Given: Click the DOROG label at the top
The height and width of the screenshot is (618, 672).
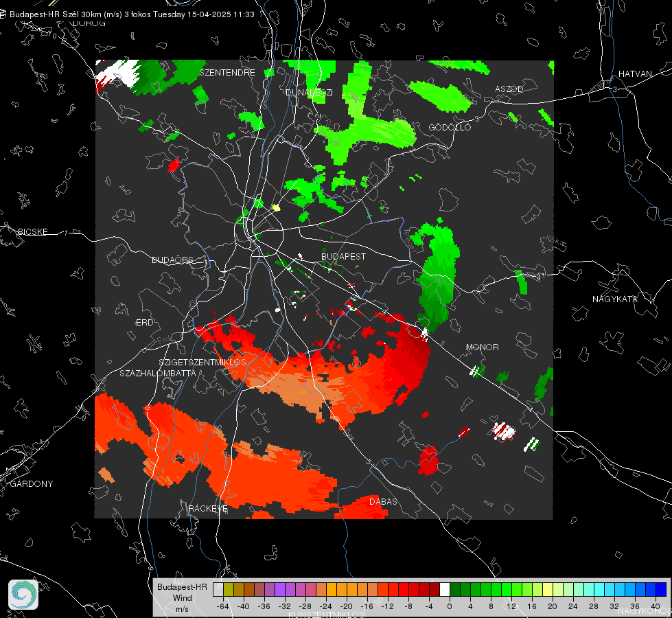Looking at the screenshot, I should 89,23.
